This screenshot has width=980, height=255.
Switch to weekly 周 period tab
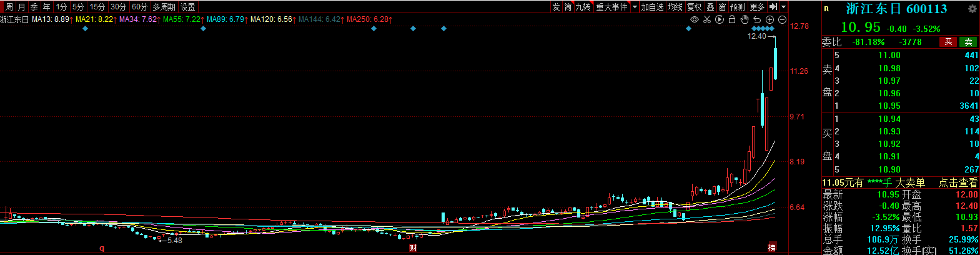coord(9,6)
